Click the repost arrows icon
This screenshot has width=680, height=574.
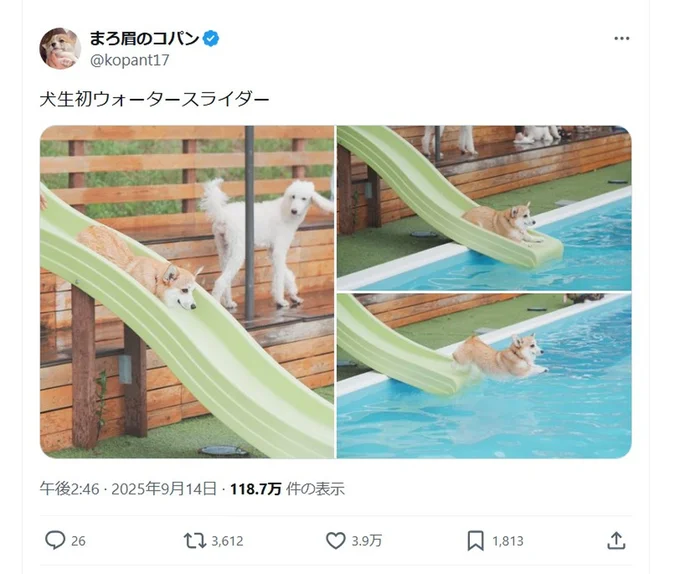coord(195,541)
